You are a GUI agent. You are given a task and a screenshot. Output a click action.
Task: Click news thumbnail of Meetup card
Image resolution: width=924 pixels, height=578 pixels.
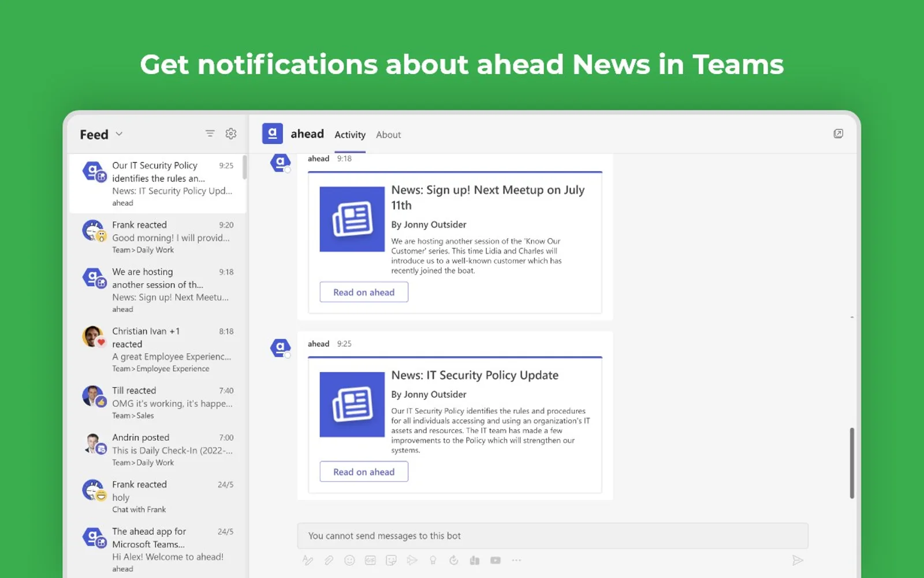point(352,219)
